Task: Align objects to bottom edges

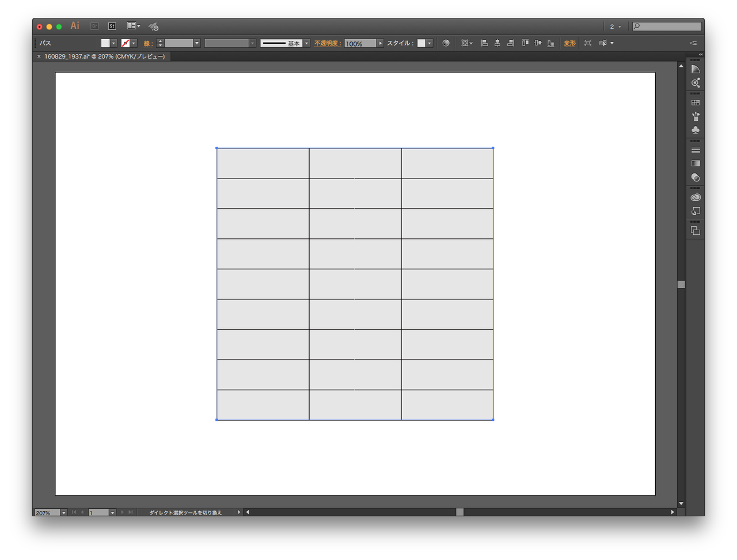Action: 551,43
